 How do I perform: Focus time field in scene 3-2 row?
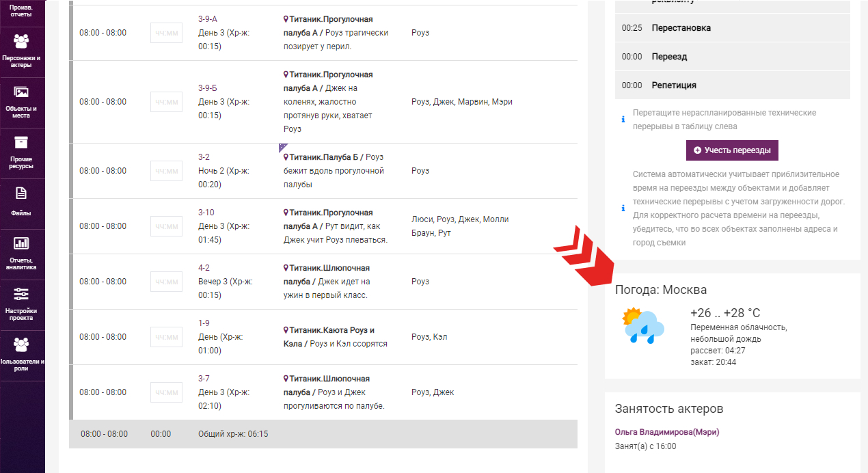pyautogui.click(x=166, y=171)
